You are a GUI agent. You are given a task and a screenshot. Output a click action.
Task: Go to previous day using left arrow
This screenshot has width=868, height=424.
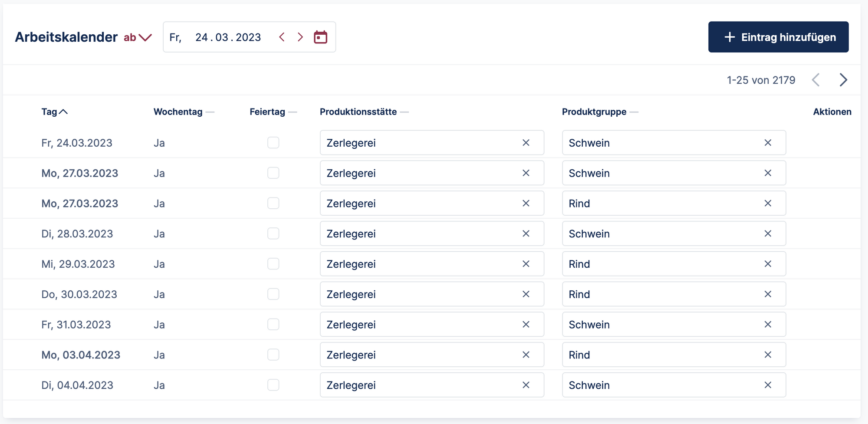point(282,37)
